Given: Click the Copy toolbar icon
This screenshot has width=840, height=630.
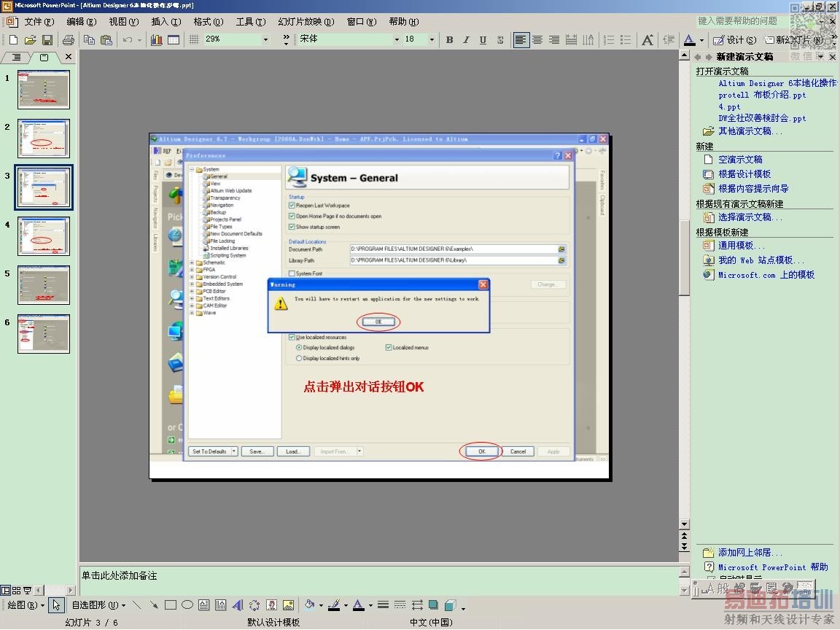Looking at the screenshot, I should tap(89, 39).
